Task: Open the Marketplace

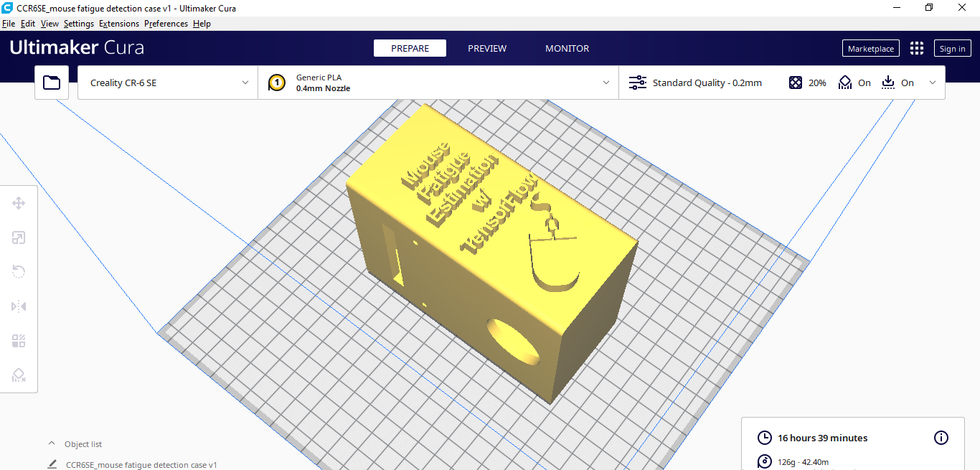Action: pyautogui.click(x=870, y=48)
